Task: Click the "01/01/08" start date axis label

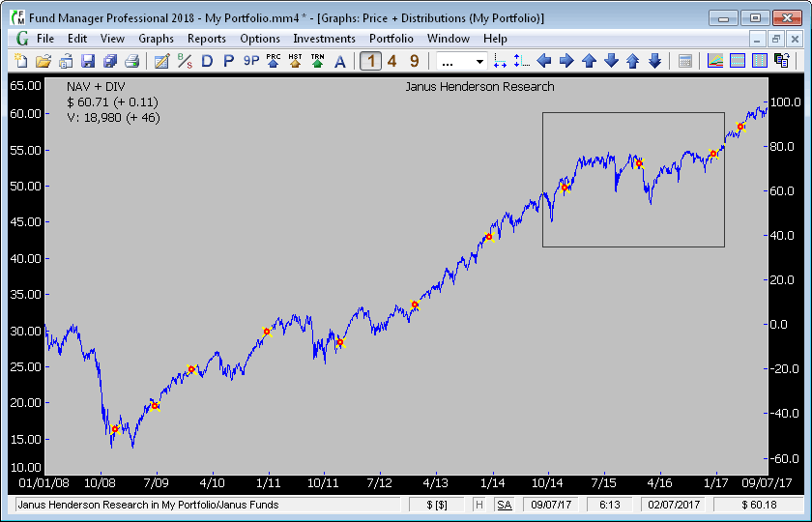Action: tap(44, 483)
